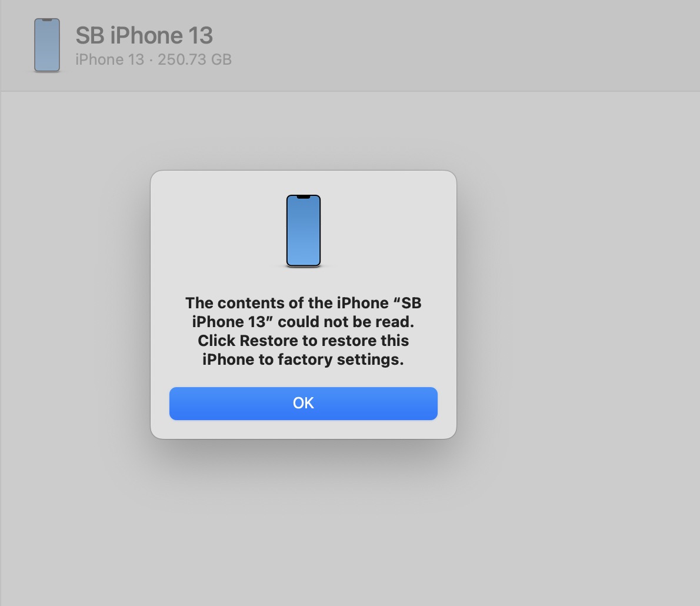Click the "Click Restore to restore this" line
The height and width of the screenshot is (606, 700).
pos(303,340)
